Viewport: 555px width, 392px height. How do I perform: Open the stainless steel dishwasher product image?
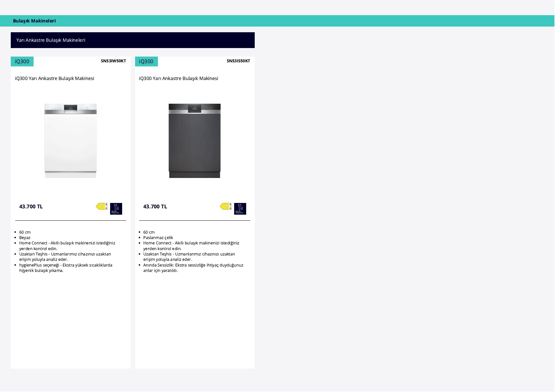pos(195,141)
